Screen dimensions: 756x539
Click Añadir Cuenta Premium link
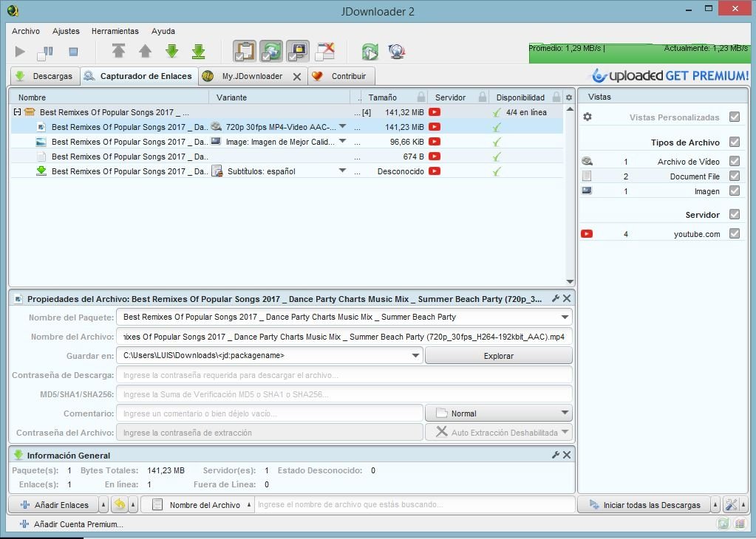[x=72, y=524]
